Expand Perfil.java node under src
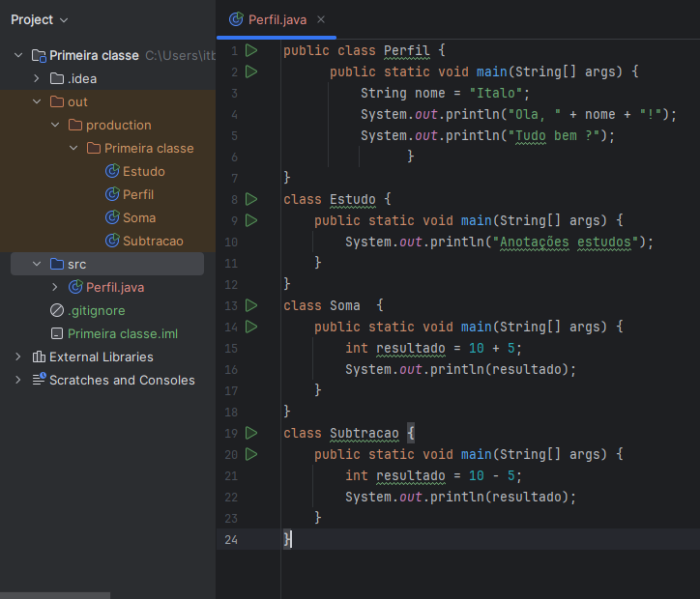The image size is (700, 599). click(x=55, y=287)
